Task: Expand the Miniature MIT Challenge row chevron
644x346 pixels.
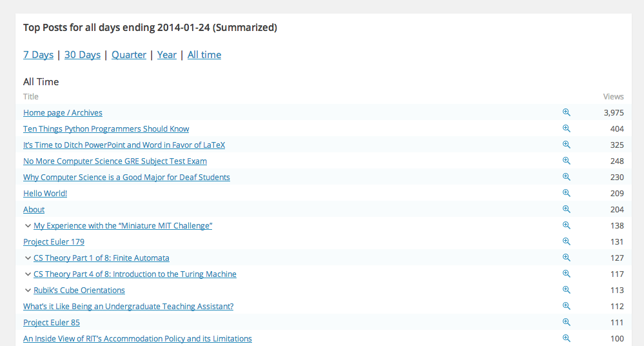Action: click(28, 226)
